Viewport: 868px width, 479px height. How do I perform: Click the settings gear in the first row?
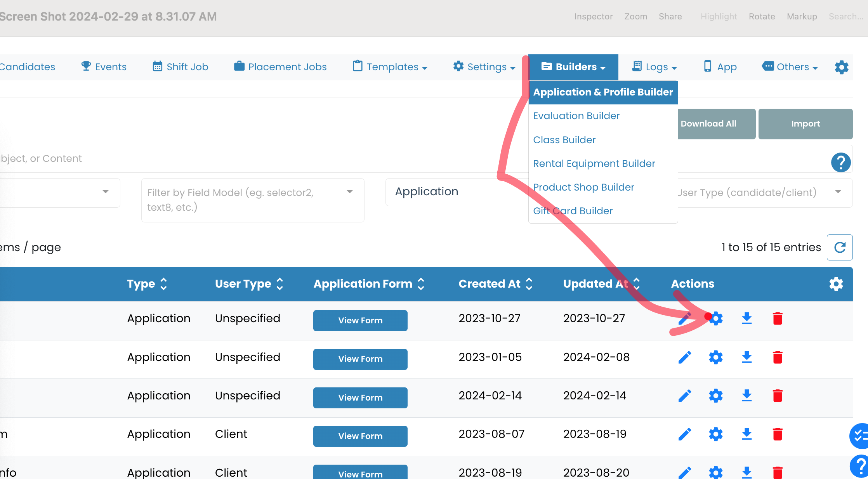click(x=715, y=318)
